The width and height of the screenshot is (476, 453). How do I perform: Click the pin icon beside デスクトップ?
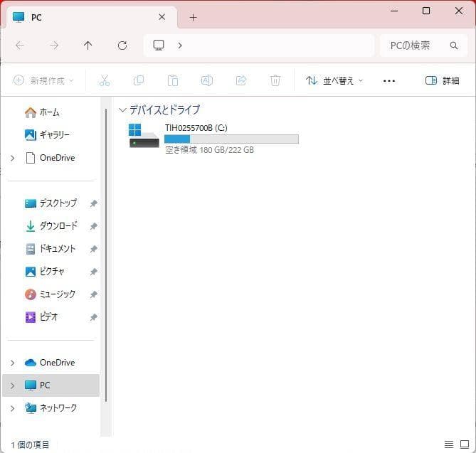[x=93, y=203]
